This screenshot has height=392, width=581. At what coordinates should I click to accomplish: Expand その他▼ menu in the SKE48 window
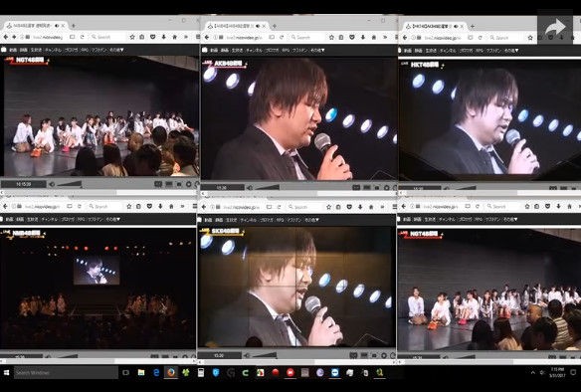(x=312, y=220)
